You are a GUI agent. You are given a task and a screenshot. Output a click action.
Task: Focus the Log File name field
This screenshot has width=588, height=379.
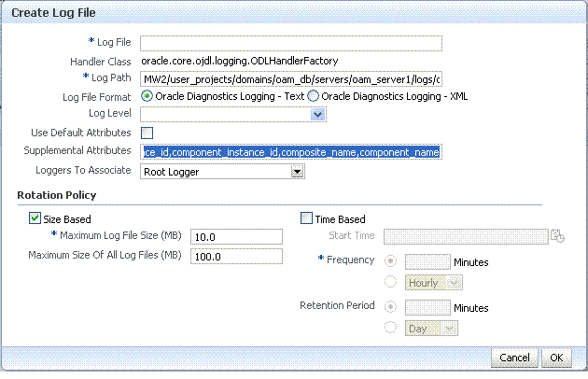tap(291, 43)
